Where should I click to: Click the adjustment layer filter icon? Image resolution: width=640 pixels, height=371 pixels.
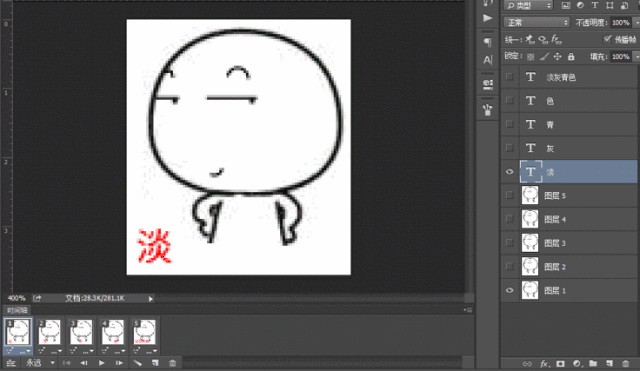click(x=580, y=5)
